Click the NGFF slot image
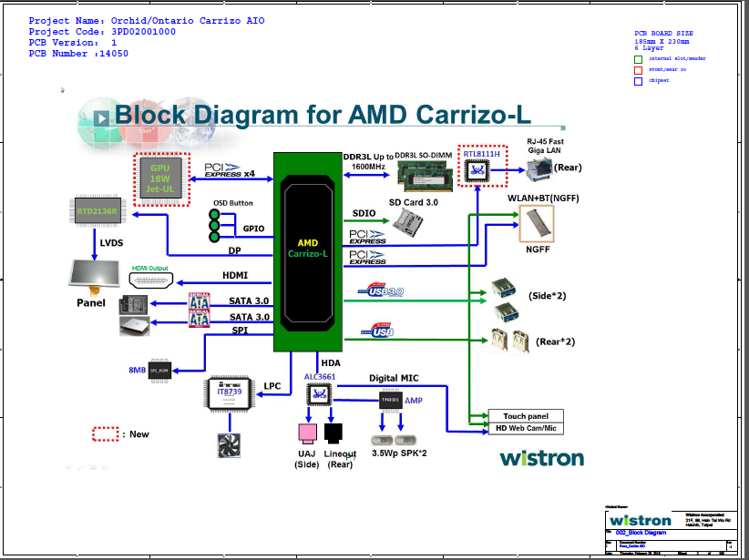This screenshot has height=560, width=749. 537,224
